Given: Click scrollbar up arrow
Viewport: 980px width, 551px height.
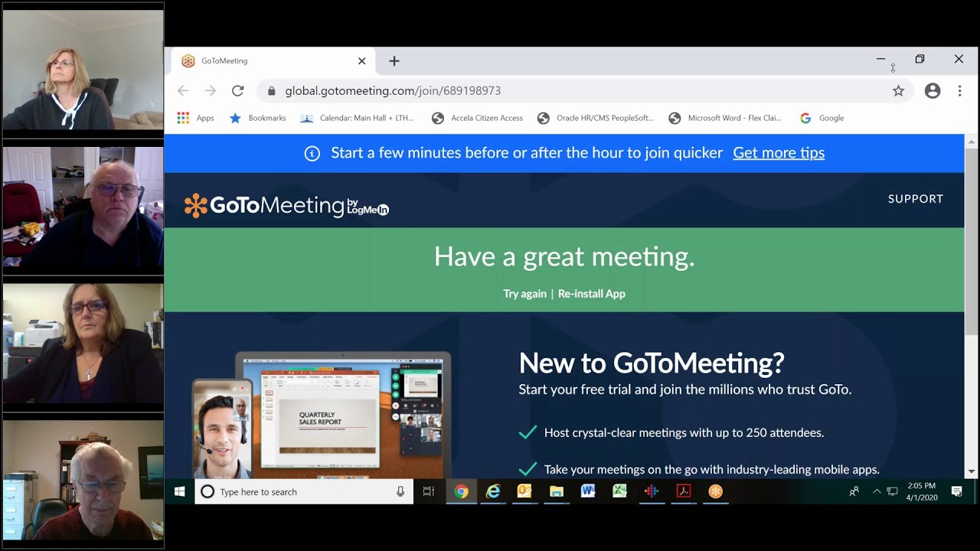Looking at the screenshot, I should coord(972,142).
